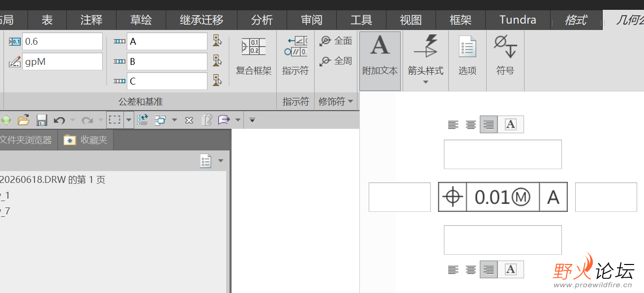This screenshot has height=293, width=644.
Task: Switch to the 注释 ribbon tab
Action: pyautogui.click(x=91, y=20)
